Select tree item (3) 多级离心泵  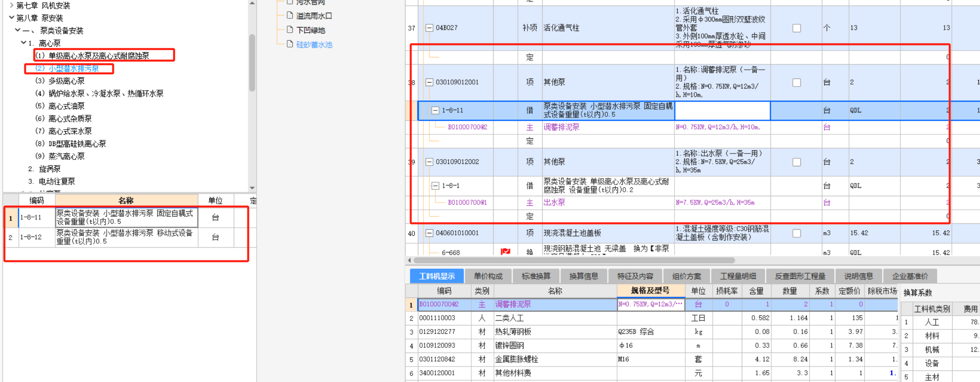60,81
